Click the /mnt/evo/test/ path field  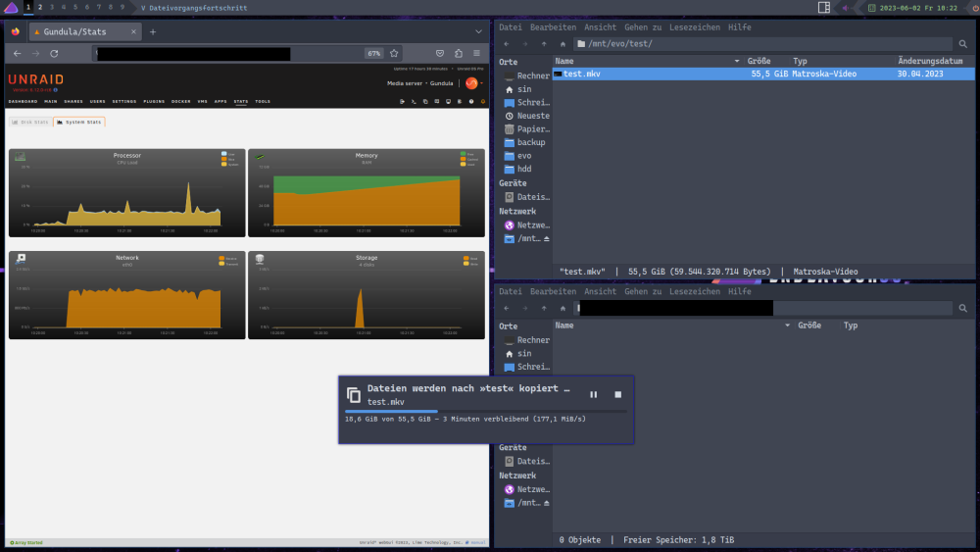(x=763, y=44)
